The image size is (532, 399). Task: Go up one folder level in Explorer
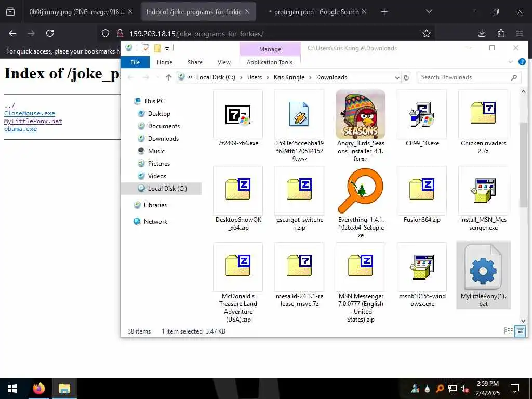(x=169, y=77)
